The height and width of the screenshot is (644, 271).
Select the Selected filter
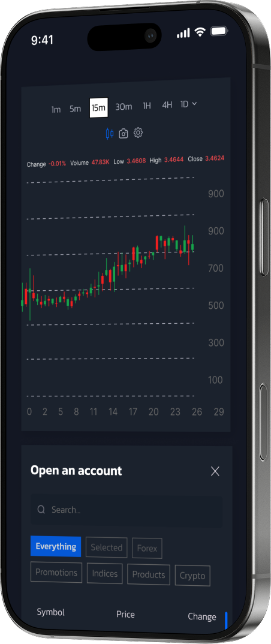(106, 547)
